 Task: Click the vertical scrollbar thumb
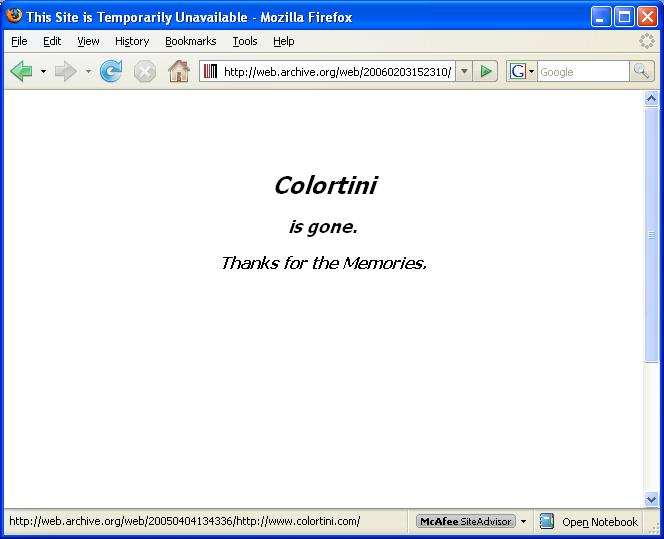651,235
